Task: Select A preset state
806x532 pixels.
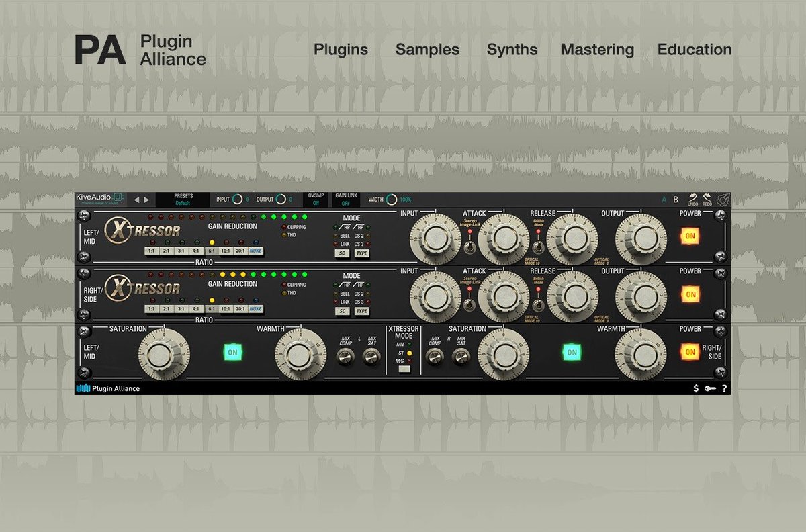Action: click(x=664, y=199)
